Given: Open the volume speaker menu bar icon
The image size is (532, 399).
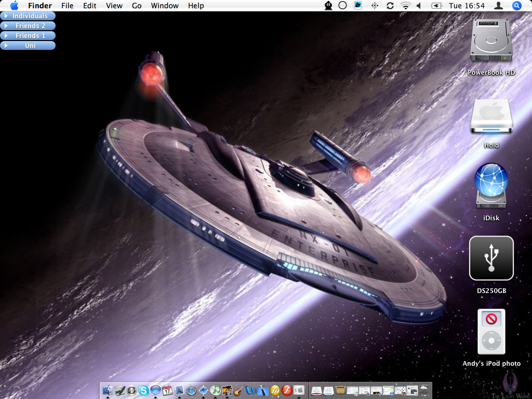Looking at the screenshot, I should 419,5.
